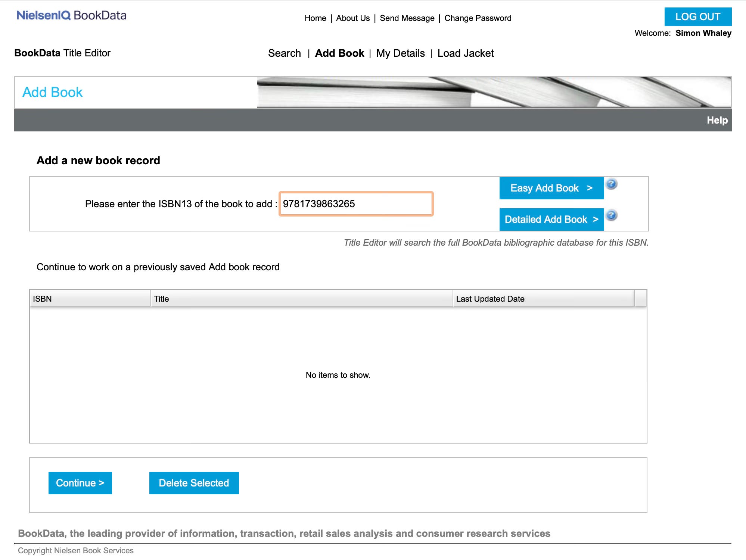Click help icon beside Easy Add Book
Viewport: 746px width, 560px height.
[611, 184]
